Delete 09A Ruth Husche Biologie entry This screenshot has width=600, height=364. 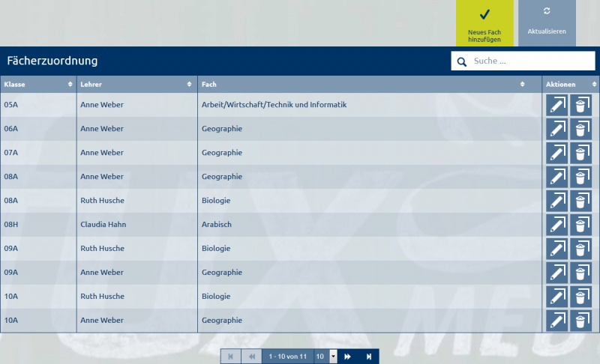580,249
